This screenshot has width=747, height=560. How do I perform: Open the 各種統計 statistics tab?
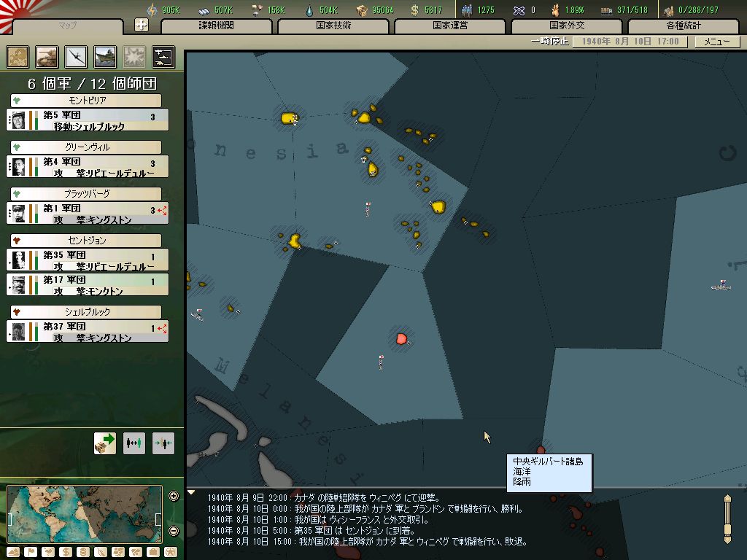(x=684, y=26)
